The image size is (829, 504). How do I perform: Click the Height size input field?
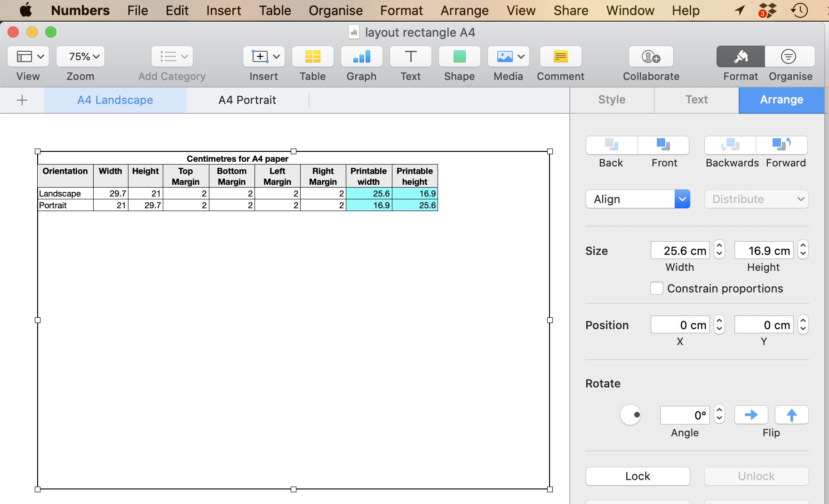point(764,250)
